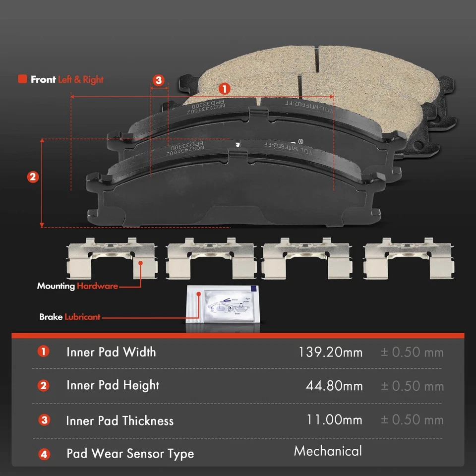The height and width of the screenshot is (476, 476).
Task: Click the 'Inner Pad Width' text
Action: pos(111,352)
